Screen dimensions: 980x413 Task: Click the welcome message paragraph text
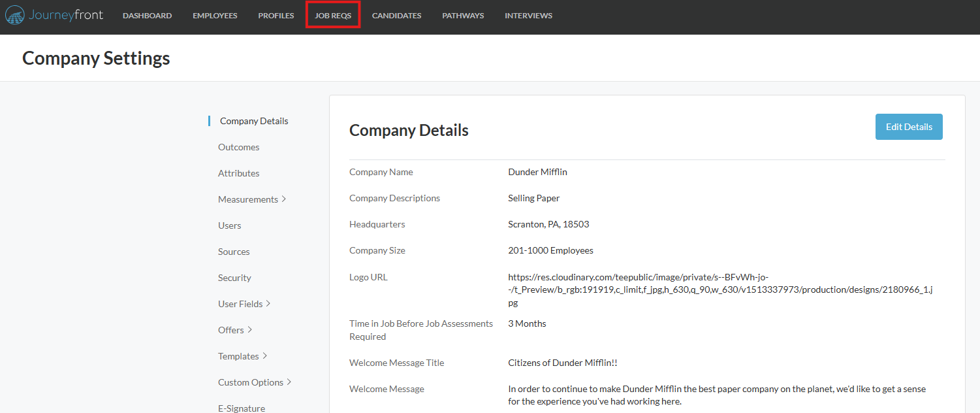point(717,395)
